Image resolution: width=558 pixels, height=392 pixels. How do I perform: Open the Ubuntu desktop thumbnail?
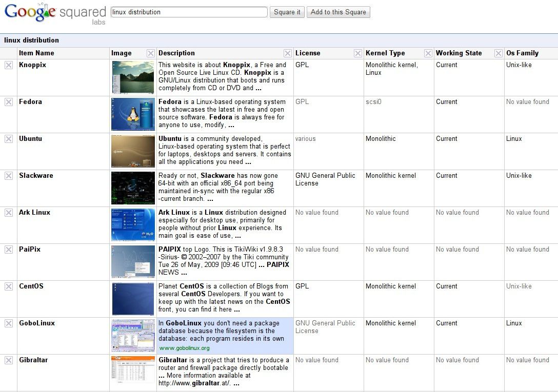click(x=133, y=151)
